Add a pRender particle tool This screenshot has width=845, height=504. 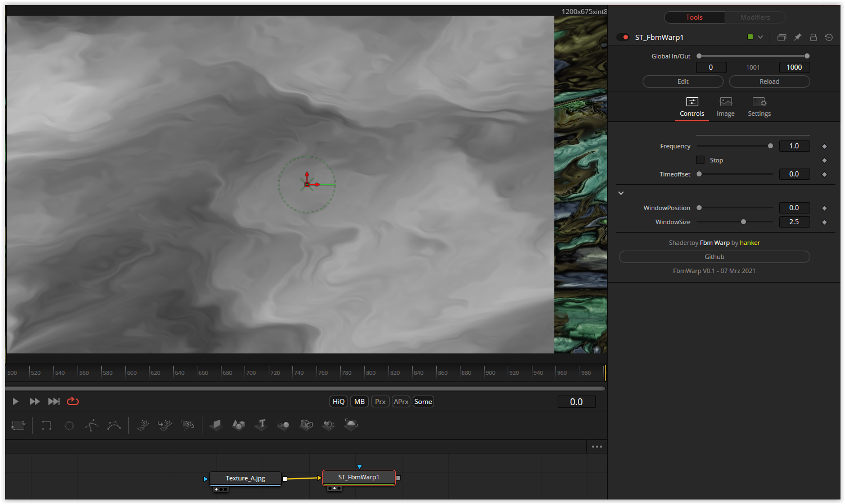[188, 425]
